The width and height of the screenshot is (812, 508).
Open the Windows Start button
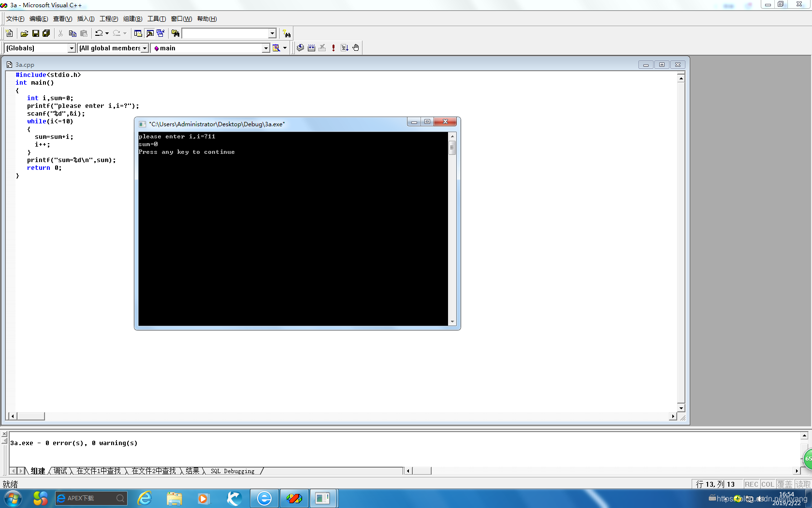(x=13, y=498)
